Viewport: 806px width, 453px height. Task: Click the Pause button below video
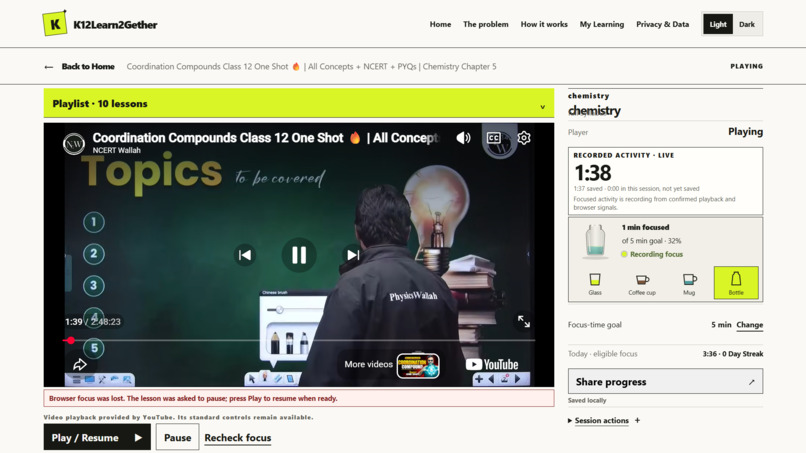(x=177, y=438)
